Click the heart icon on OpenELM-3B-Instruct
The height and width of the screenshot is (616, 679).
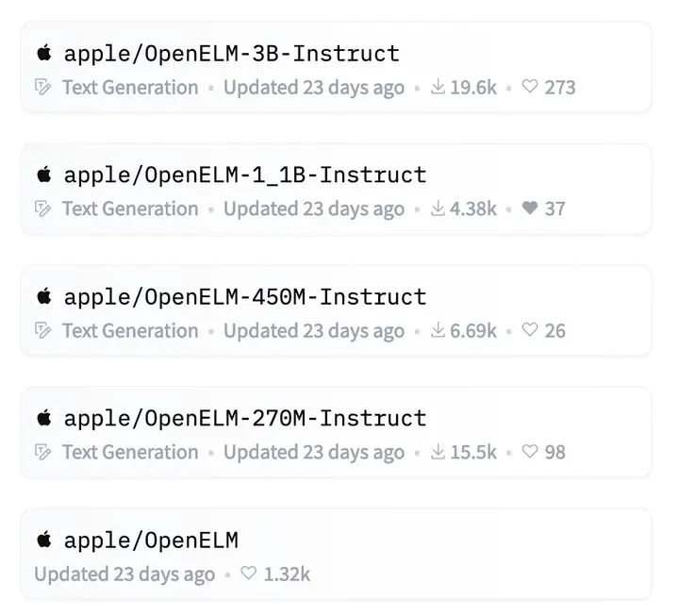(530, 87)
